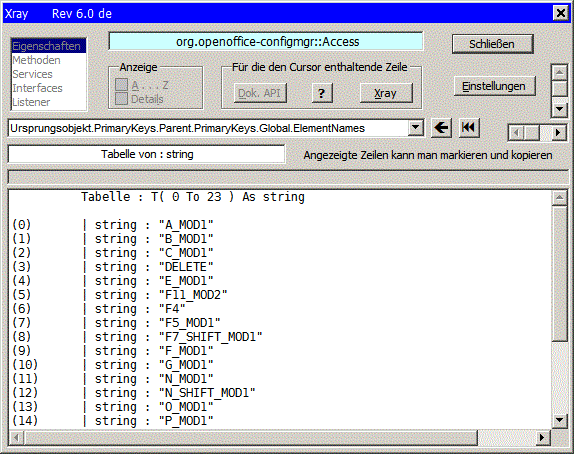Click left arrow of results horizontal scrollbar
Viewport: 574px width, 454px height.
[x=16, y=438]
